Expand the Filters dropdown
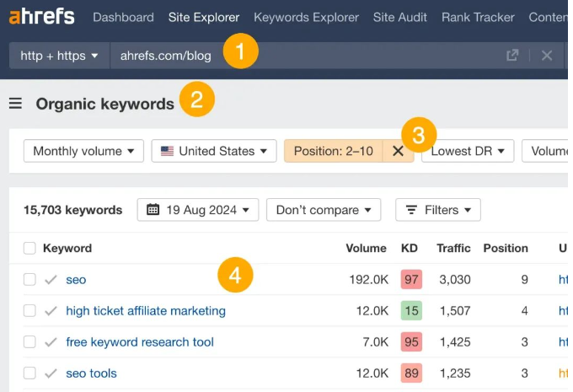Screen dimensions: 573x392 pos(438,210)
